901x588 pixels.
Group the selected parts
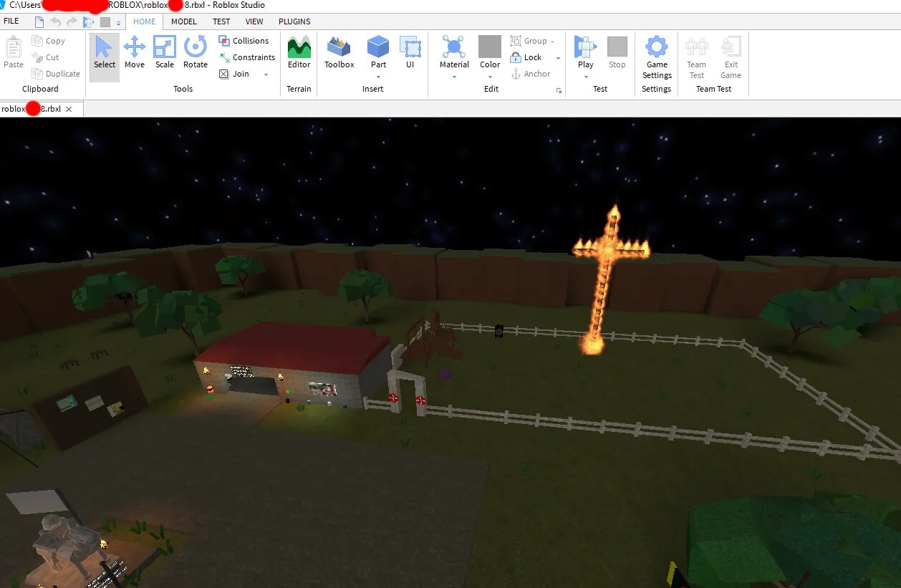coord(529,41)
